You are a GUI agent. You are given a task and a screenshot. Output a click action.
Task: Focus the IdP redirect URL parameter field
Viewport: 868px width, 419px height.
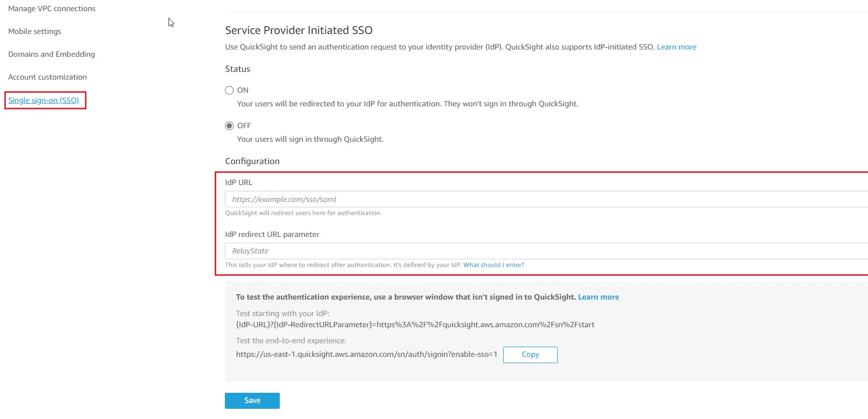tap(546, 251)
